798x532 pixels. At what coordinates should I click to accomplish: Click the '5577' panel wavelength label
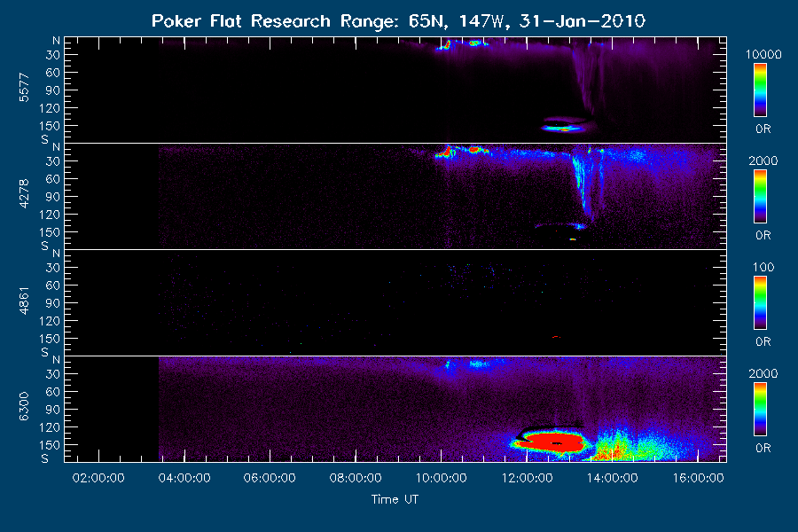(24, 88)
